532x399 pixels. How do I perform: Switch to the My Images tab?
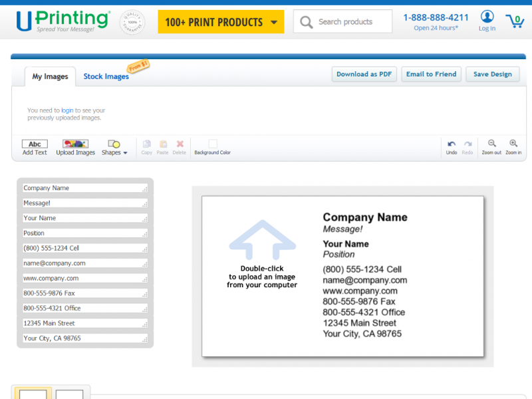click(51, 76)
